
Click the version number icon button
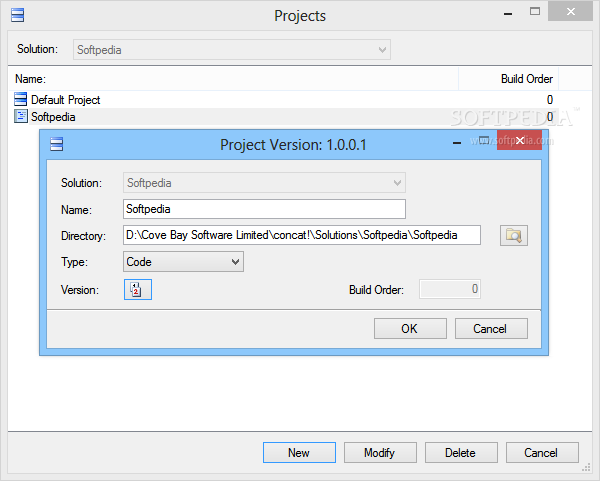point(138,289)
